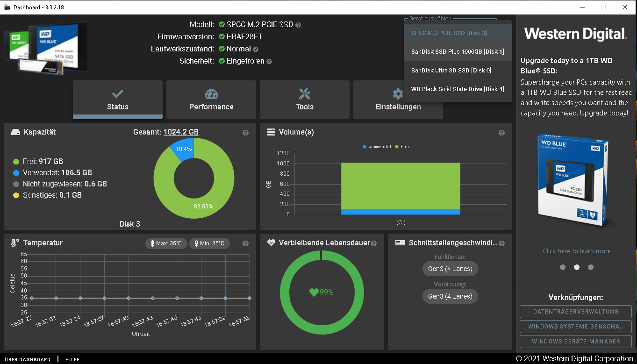Toggle the Verwendet legend in Volume chart
The height and width of the screenshot is (364, 637).
tap(378, 147)
